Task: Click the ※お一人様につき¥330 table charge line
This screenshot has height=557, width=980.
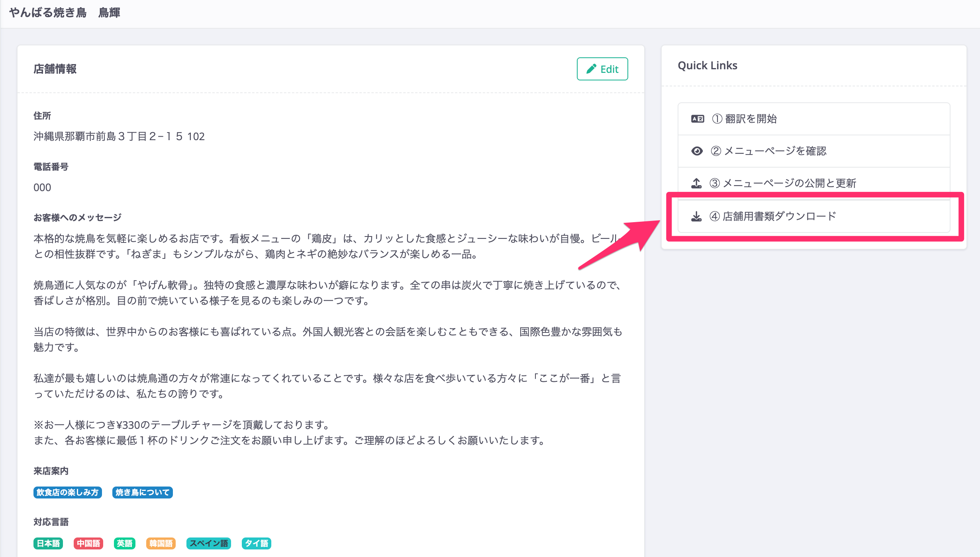Action: 182,425
